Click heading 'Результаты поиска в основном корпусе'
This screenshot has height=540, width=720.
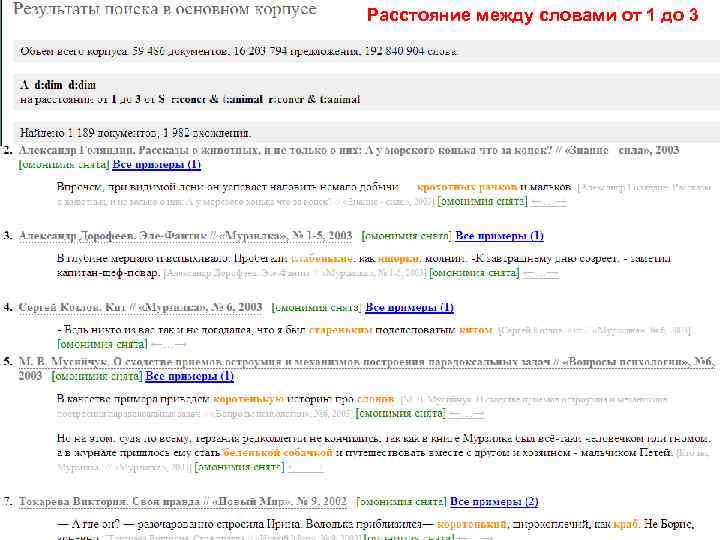pyautogui.click(x=165, y=9)
